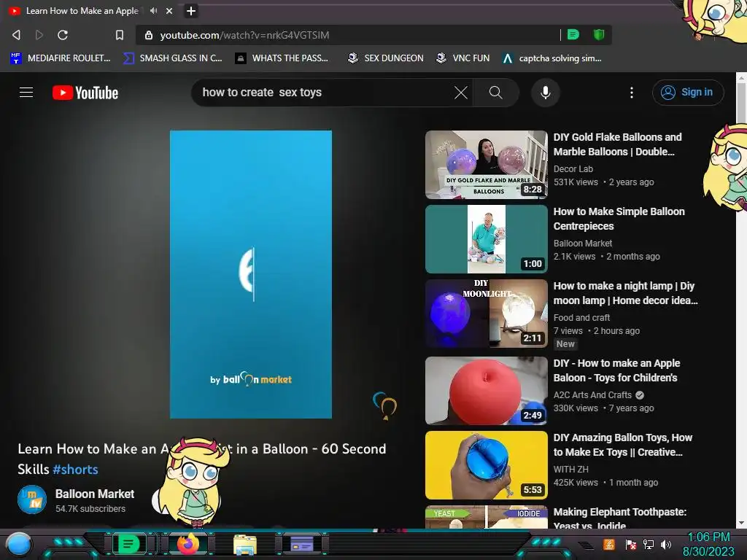
Task: Open How to Make Simple Balloon Centrepieces title
Action: [619, 219]
